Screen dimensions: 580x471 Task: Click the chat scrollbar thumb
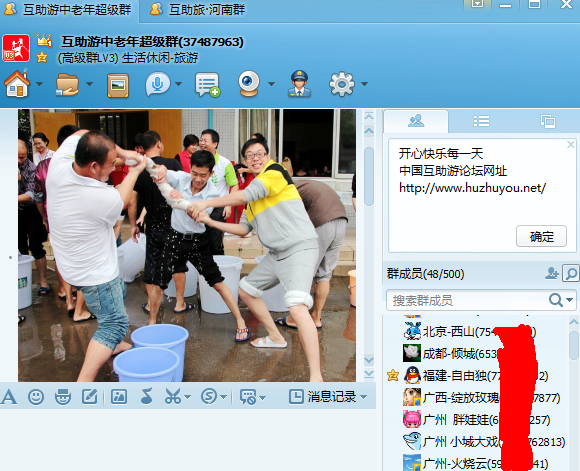[369, 176]
